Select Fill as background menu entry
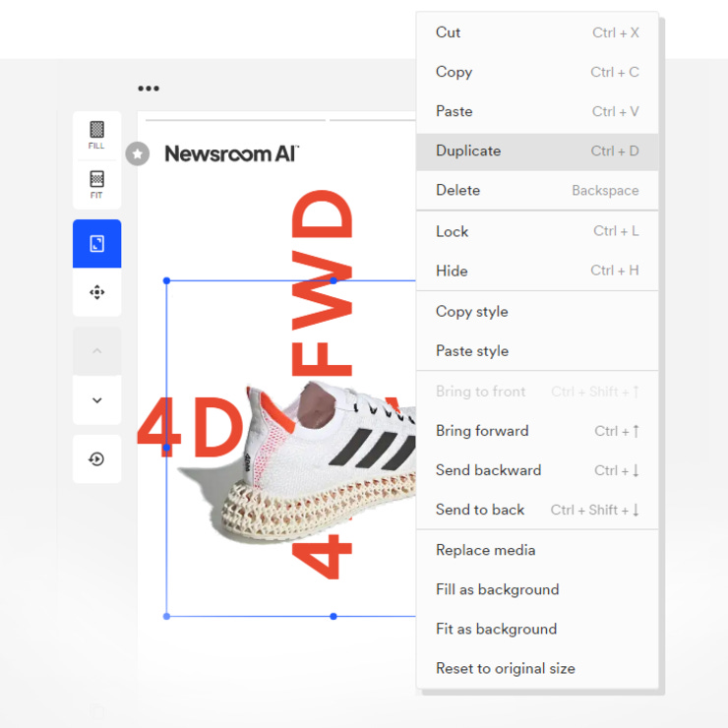 click(537, 589)
